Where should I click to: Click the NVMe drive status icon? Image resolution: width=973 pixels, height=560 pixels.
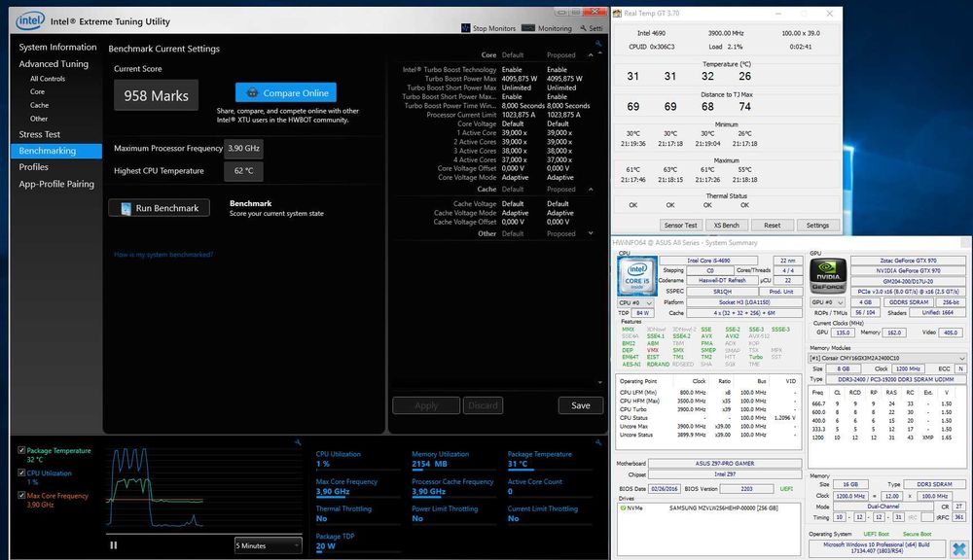[x=623, y=507]
